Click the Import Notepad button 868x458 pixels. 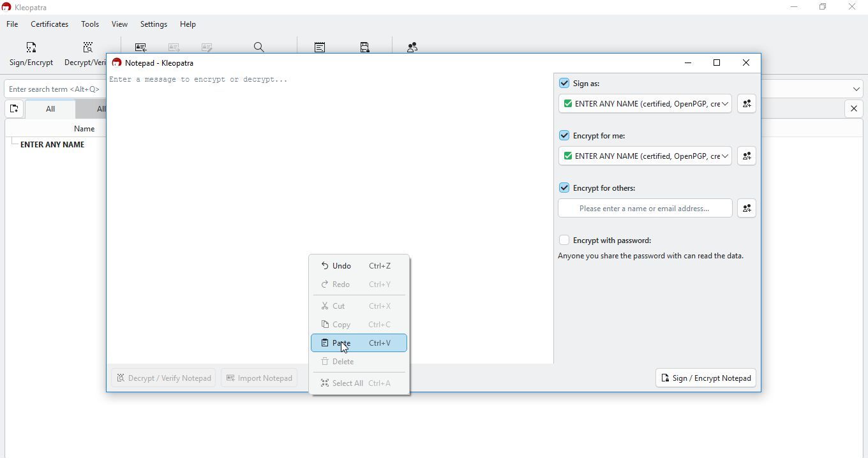coord(259,378)
